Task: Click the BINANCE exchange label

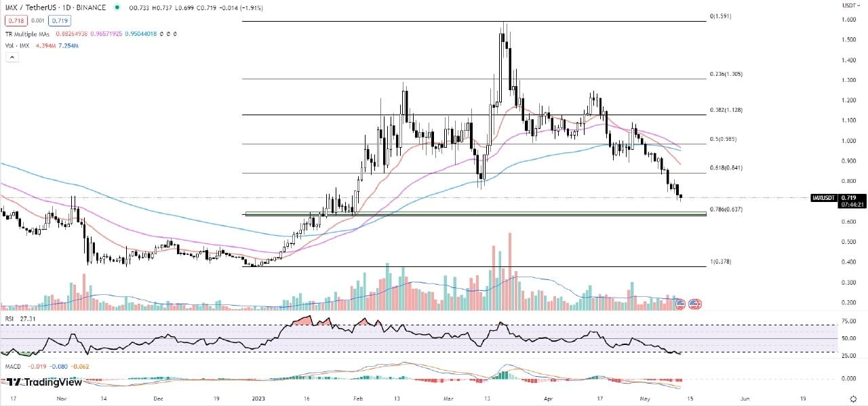Action: tap(91, 7)
